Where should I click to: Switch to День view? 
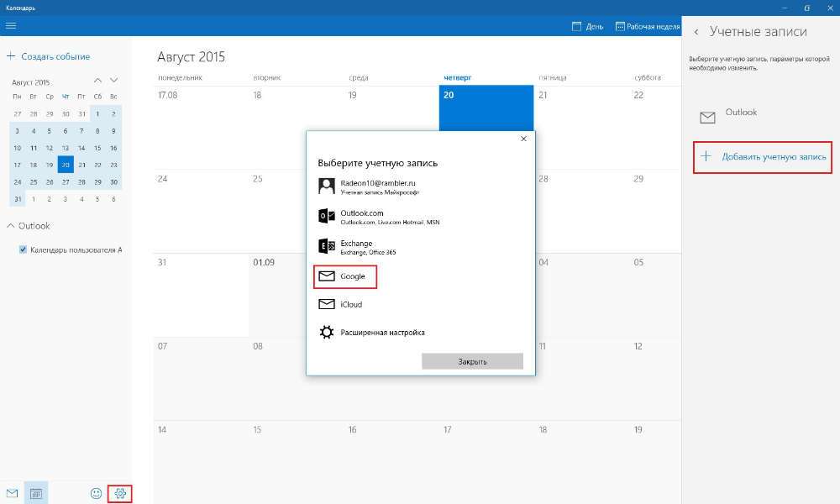click(587, 26)
